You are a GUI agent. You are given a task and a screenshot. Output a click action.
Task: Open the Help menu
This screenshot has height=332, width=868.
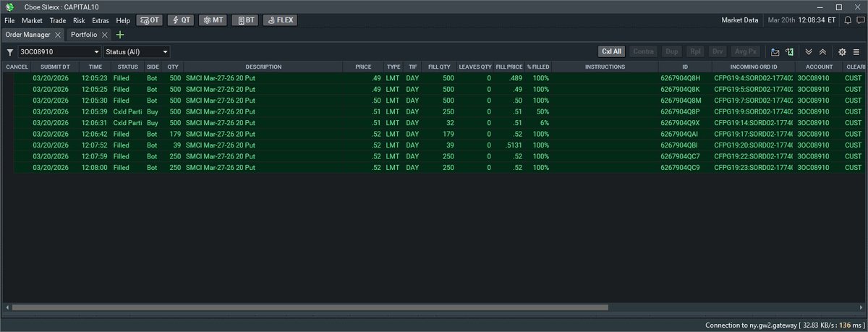click(123, 20)
